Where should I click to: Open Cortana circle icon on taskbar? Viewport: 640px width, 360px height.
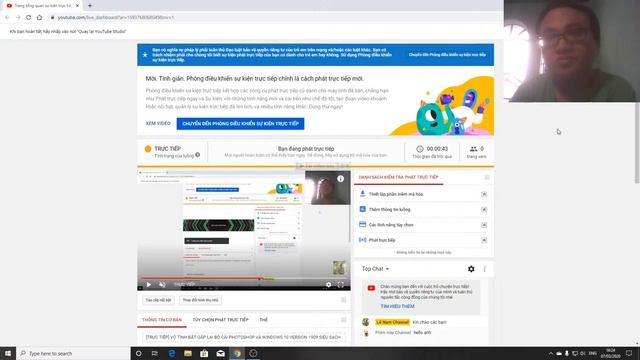point(139,353)
